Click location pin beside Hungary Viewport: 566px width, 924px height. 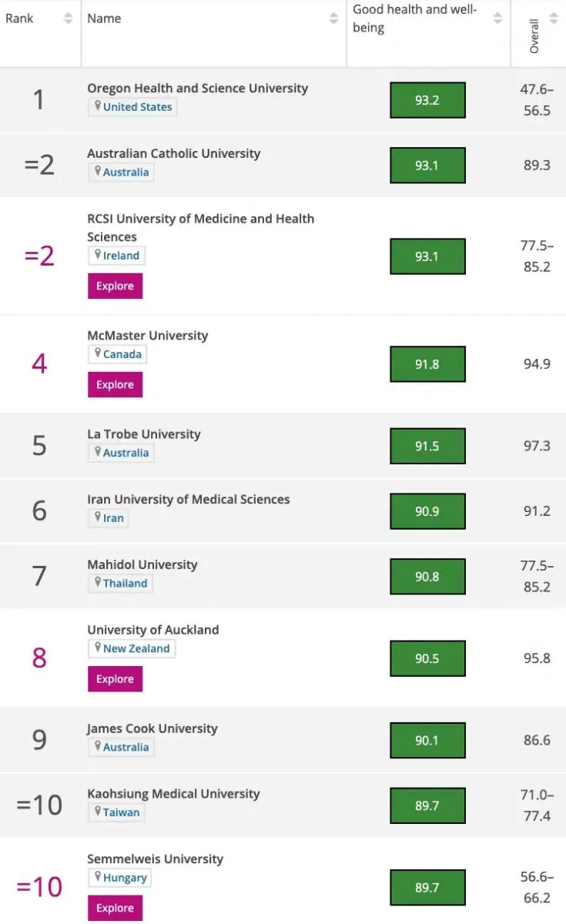pyautogui.click(x=97, y=876)
